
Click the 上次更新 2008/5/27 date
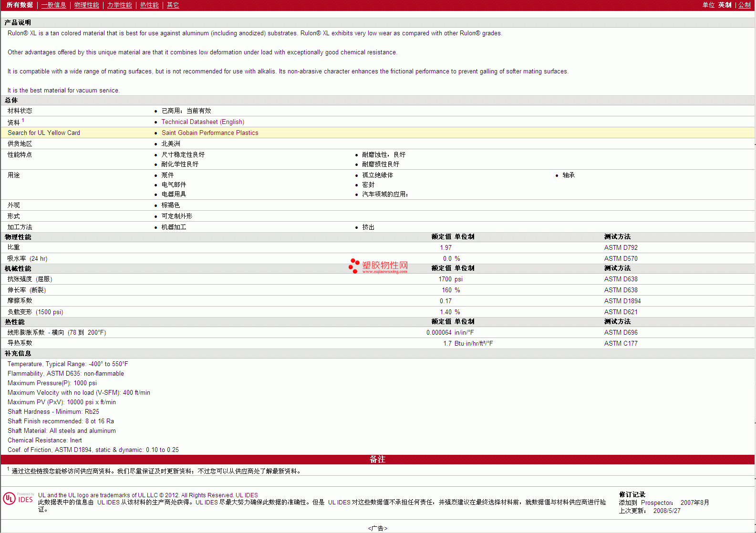[x=650, y=511]
